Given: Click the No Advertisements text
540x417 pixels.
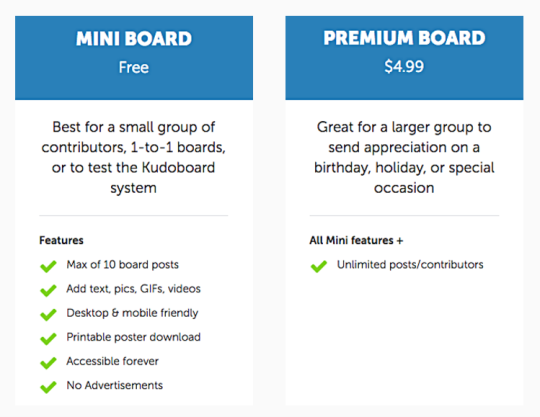Looking at the screenshot, I should (115, 385).
